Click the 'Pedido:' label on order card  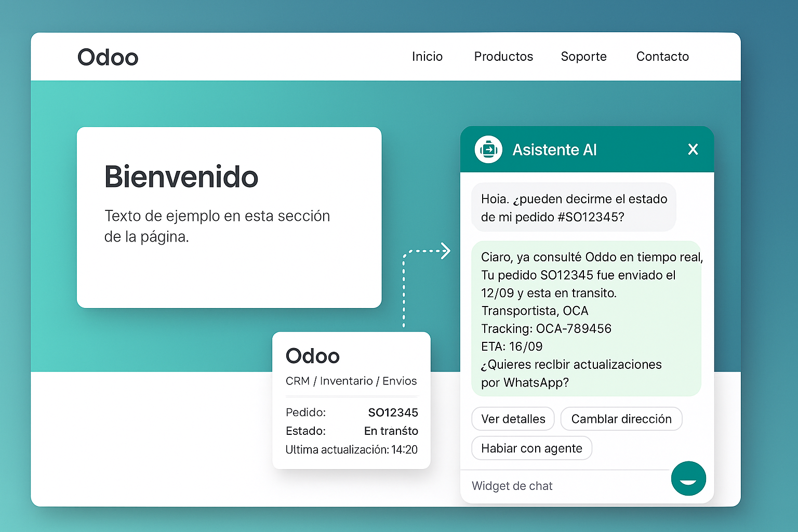point(305,413)
